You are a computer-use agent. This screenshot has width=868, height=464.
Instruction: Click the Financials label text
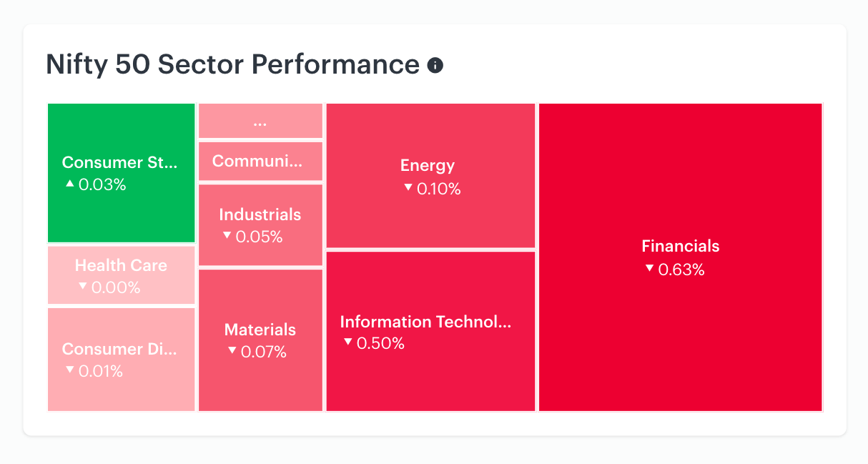pos(681,247)
